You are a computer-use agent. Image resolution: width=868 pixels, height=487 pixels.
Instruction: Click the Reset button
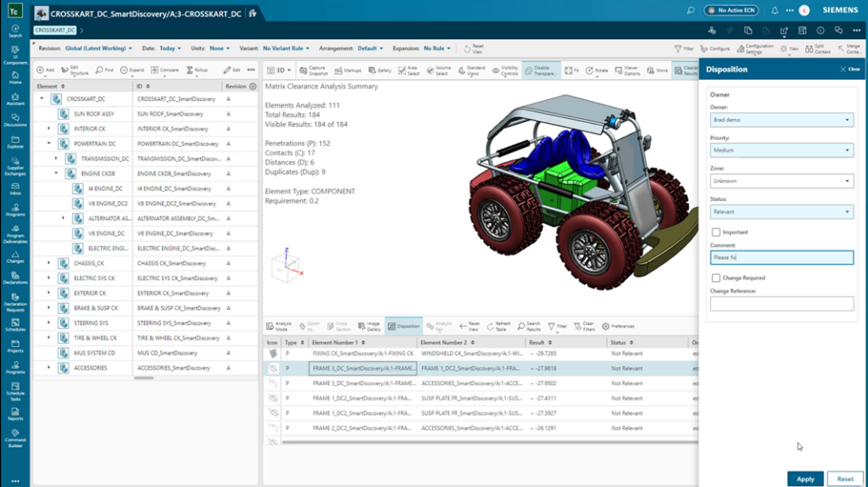tap(845, 479)
